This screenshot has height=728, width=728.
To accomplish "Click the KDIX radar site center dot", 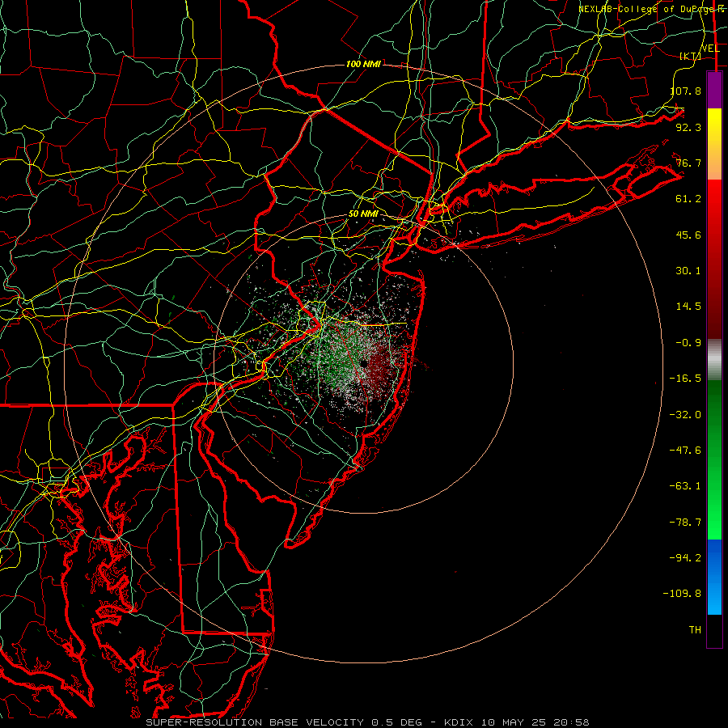I will click(x=364, y=363).
